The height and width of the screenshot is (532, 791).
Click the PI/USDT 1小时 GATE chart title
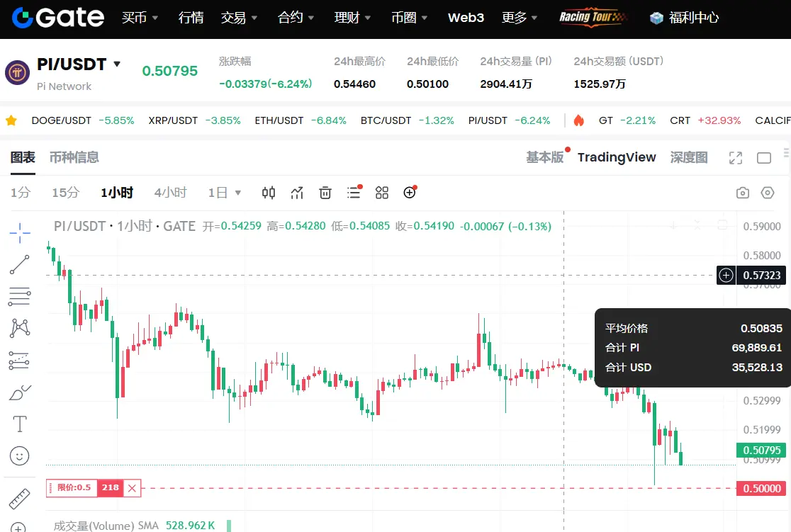pyautogui.click(x=125, y=226)
